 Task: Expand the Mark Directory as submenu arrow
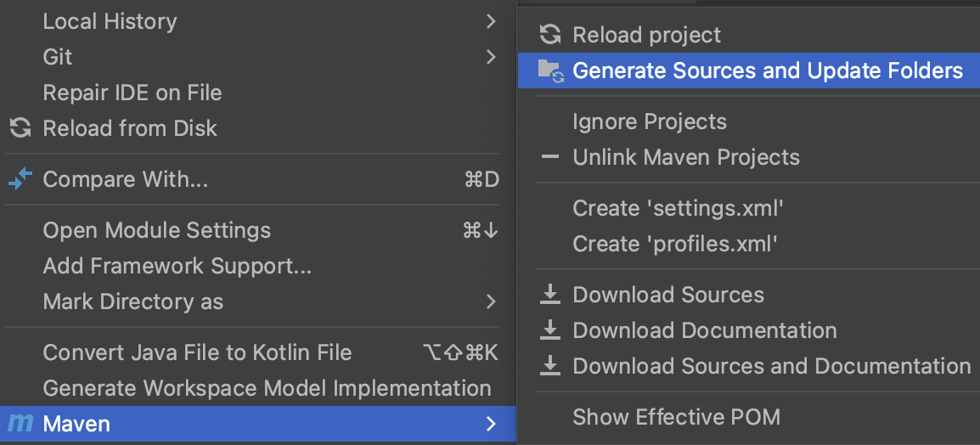(x=491, y=301)
